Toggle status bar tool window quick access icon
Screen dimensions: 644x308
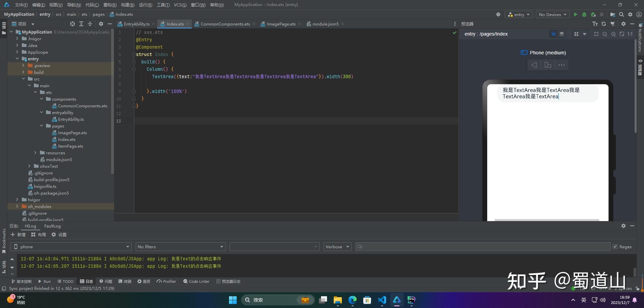(4, 289)
